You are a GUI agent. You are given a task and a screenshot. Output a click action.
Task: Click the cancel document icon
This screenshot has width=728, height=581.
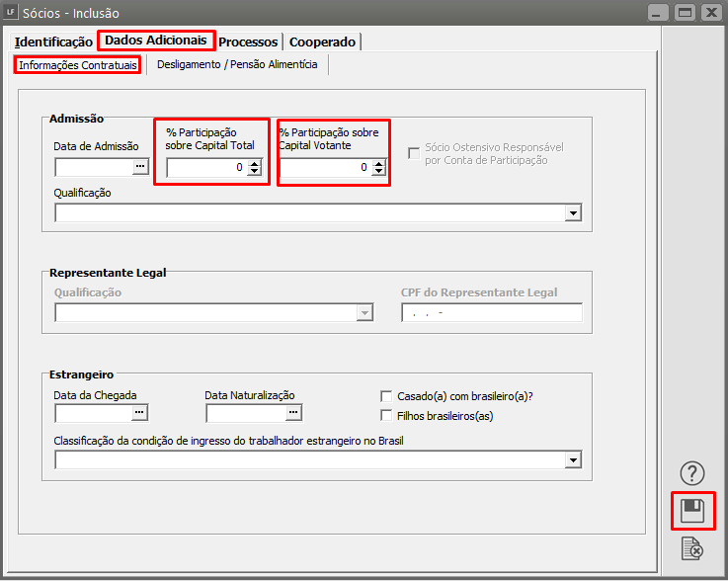coord(692,548)
